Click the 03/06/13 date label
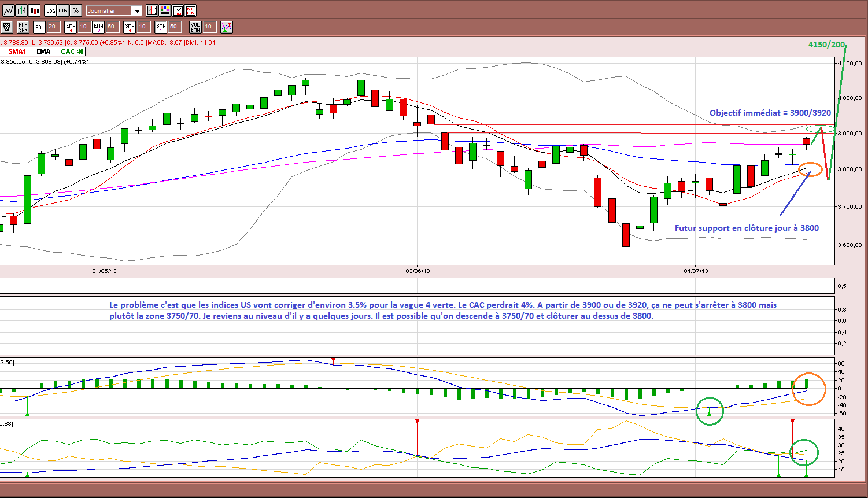Viewport: 868px width, 498px height. point(418,270)
